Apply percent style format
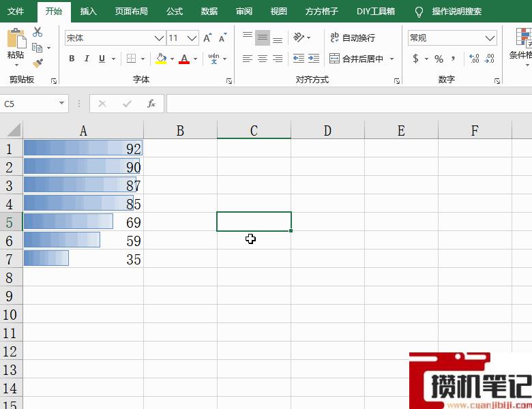 tap(439, 59)
